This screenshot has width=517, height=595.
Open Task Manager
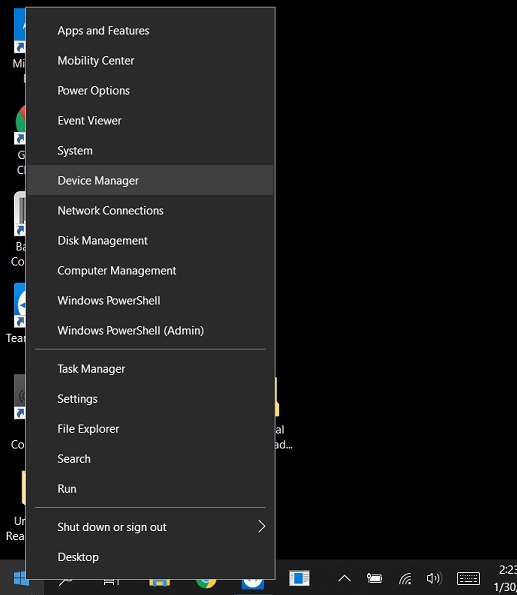pos(150,368)
